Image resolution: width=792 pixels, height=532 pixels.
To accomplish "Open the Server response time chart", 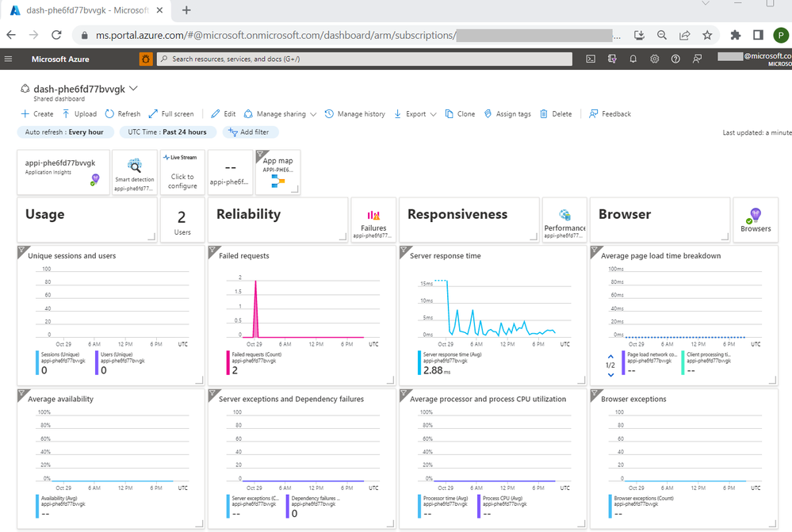I will pos(493,316).
